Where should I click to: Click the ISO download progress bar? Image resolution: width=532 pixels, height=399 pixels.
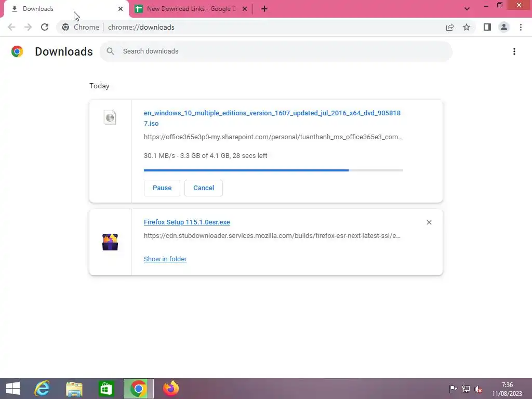(273, 170)
